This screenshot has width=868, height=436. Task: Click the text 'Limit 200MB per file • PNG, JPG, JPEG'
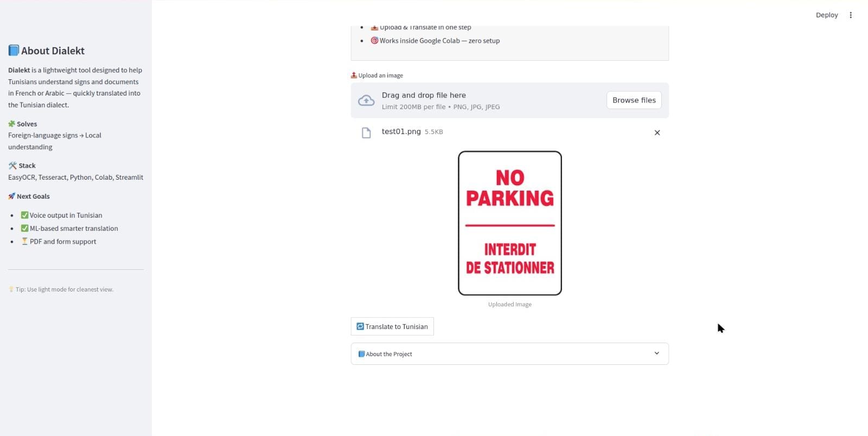(x=441, y=107)
